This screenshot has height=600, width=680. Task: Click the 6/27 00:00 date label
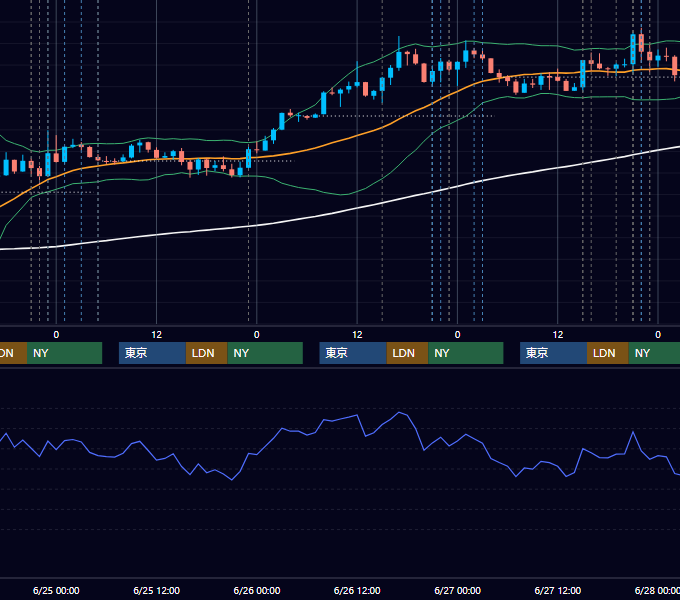458,590
